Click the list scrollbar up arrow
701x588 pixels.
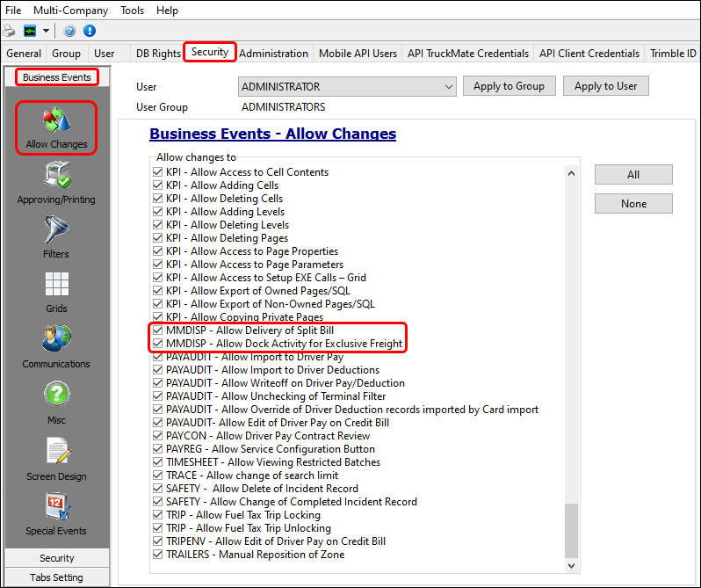click(x=571, y=173)
